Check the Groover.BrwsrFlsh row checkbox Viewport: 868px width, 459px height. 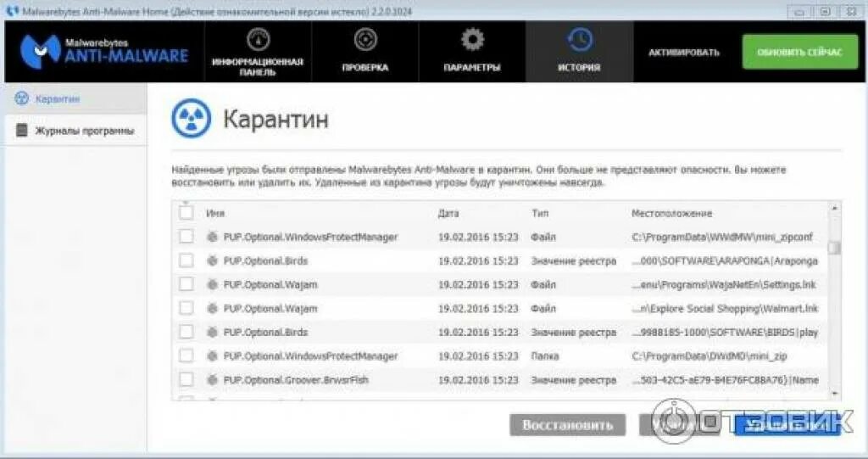pyautogui.click(x=186, y=380)
